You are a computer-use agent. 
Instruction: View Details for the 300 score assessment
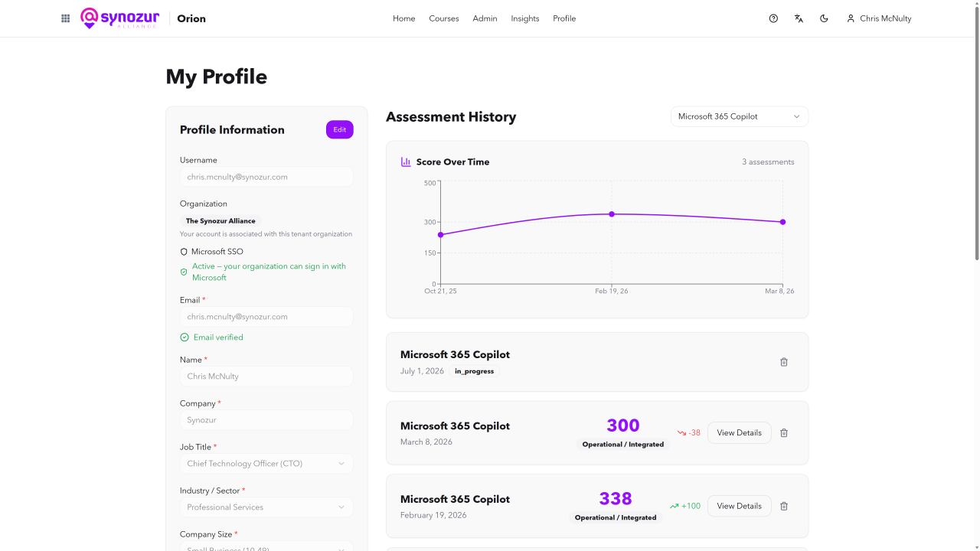[x=740, y=433]
